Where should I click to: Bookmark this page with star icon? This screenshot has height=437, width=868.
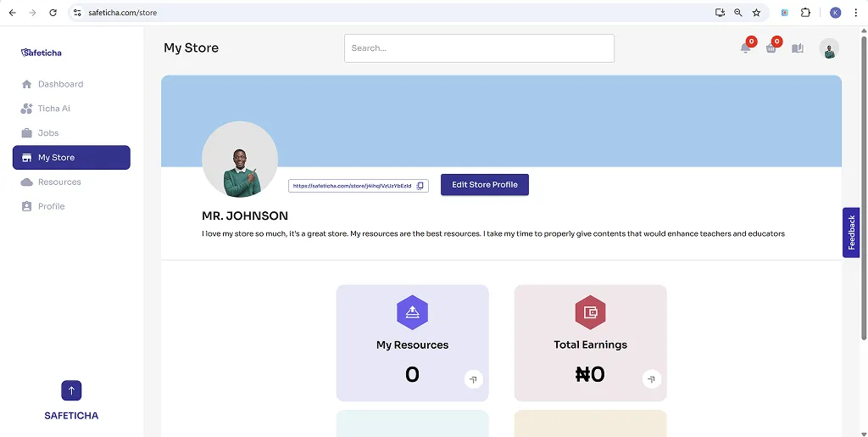coord(756,13)
